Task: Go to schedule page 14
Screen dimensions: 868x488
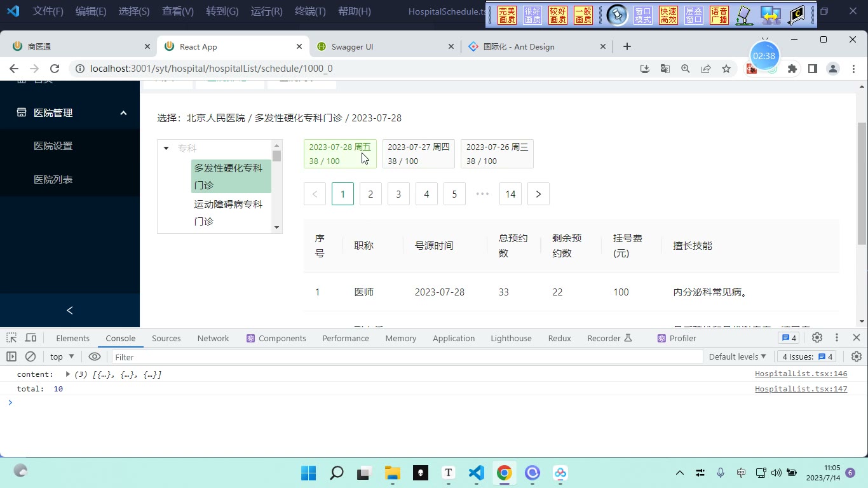Action: (x=510, y=194)
